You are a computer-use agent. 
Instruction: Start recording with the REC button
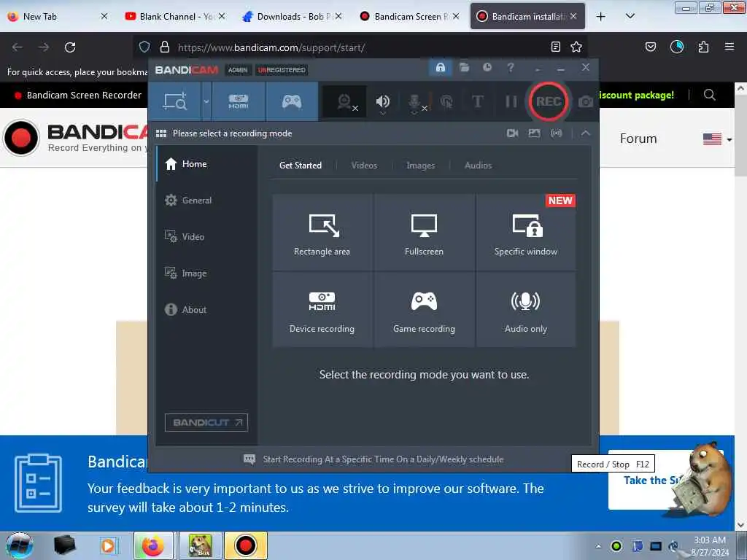549,101
